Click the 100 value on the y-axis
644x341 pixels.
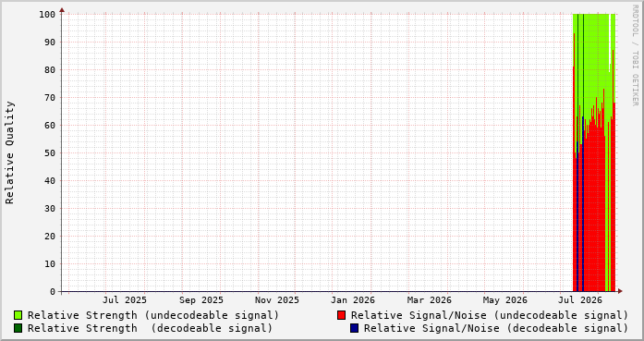pos(47,15)
